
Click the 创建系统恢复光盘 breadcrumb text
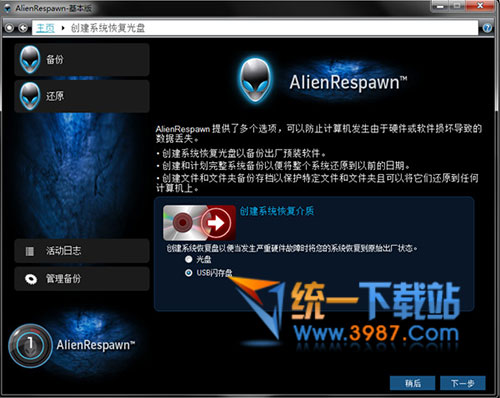[108, 28]
